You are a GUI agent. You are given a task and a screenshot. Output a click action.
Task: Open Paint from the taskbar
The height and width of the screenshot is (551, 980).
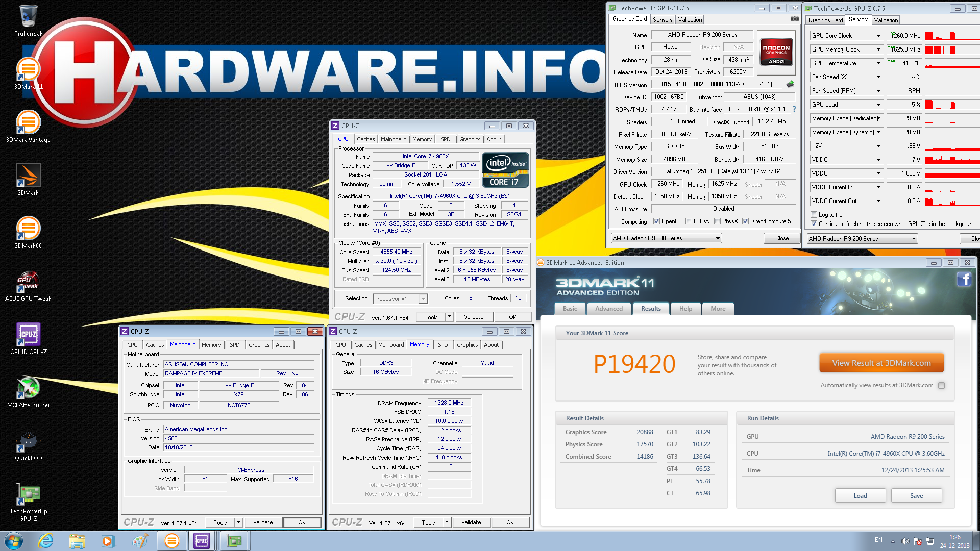point(139,541)
